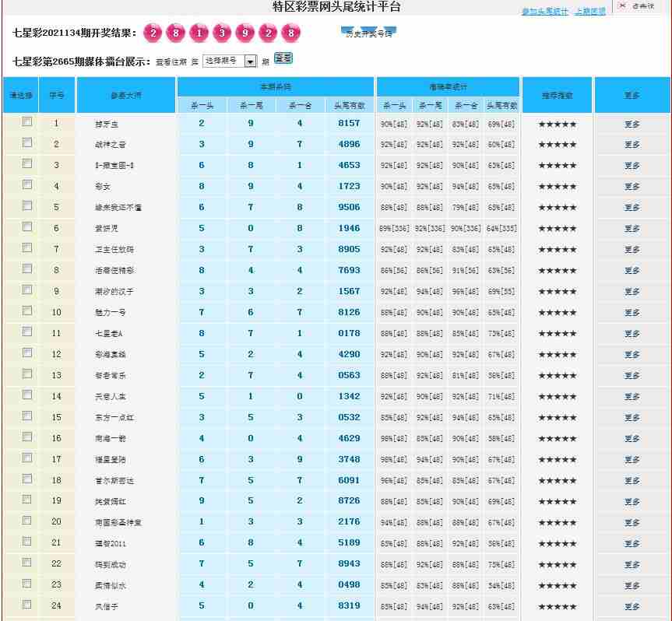The height and width of the screenshot is (621, 672).
Task: Click the arrow on the 选择期号 combo box
Action: point(251,61)
